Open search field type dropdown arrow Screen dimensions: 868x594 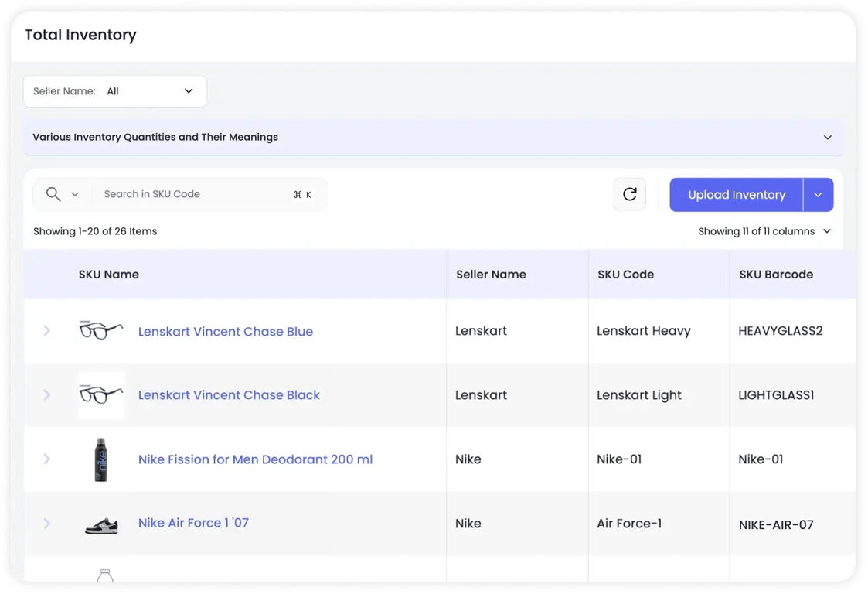75,194
